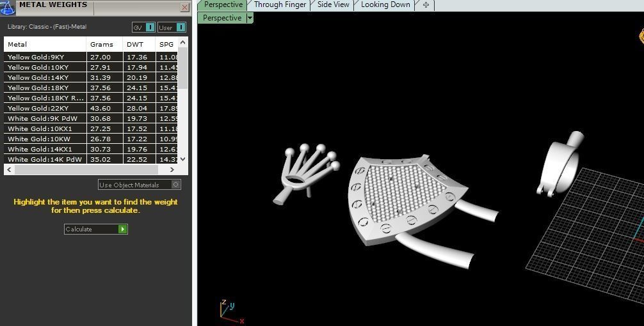Click the green arrow on Calculate

click(x=122, y=229)
